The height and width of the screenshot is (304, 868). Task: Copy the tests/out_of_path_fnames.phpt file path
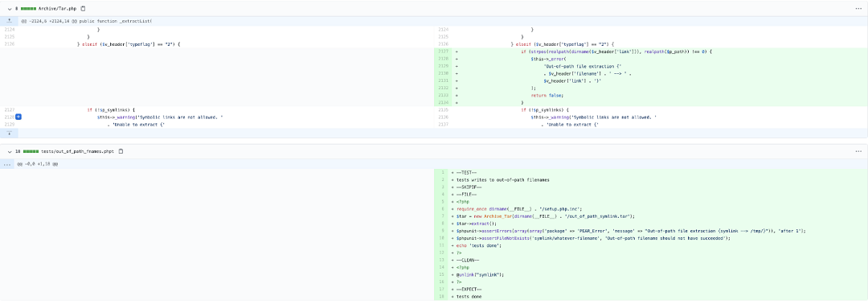pos(121,150)
